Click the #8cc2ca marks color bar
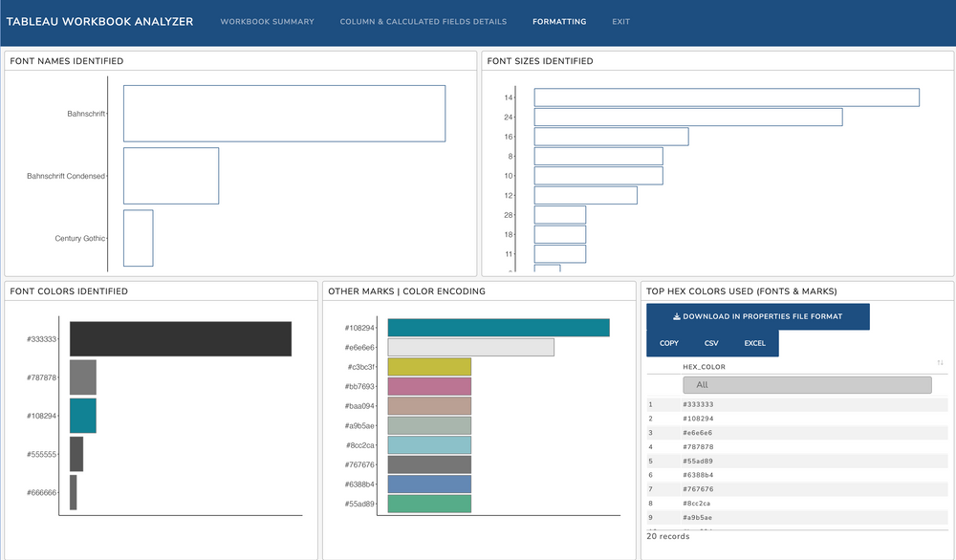956x560 pixels. [430, 444]
